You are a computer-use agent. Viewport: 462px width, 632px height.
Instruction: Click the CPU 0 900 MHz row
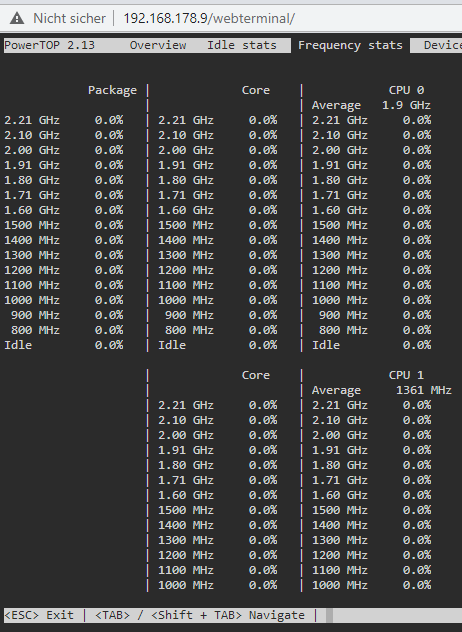tap(375, 315)
